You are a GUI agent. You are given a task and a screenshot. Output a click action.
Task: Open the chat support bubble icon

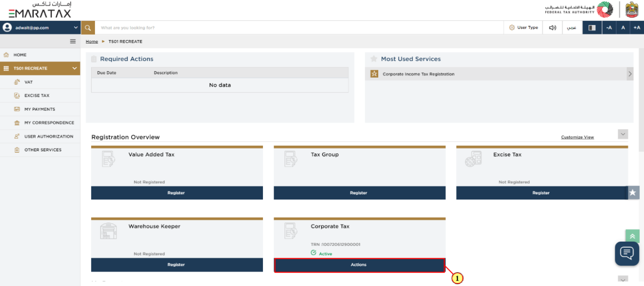pyautogui.click(x=627, y=253)
